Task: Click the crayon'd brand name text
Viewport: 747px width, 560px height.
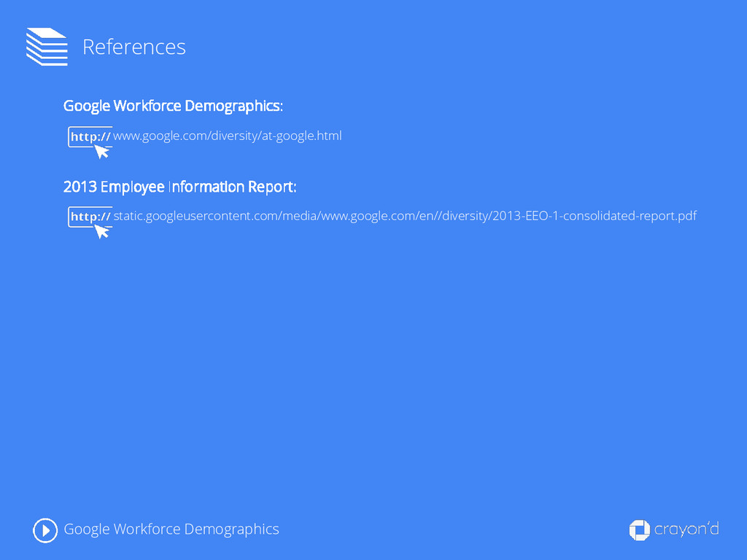Action: click(x=686, y=529)
